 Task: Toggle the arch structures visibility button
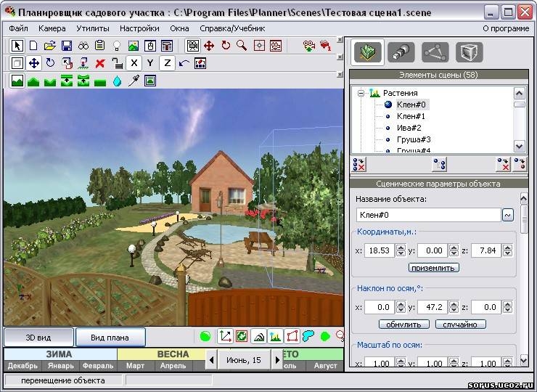pos(258,336)
